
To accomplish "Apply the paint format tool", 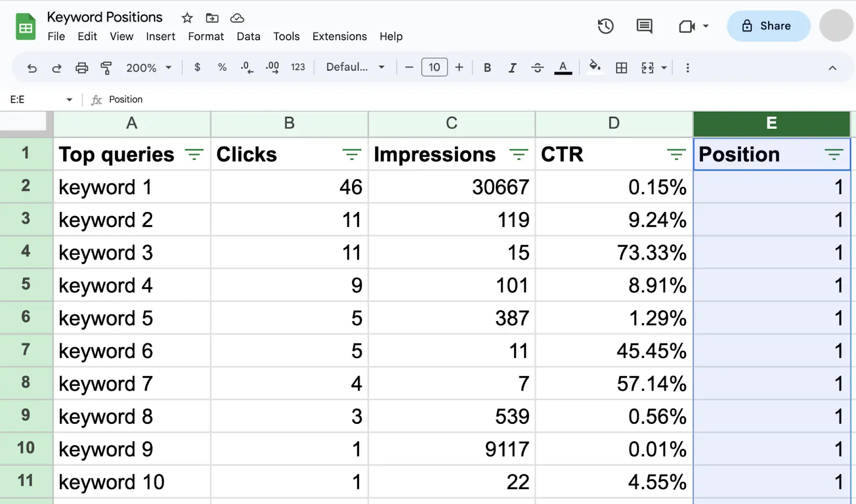I will coord(106,68).
